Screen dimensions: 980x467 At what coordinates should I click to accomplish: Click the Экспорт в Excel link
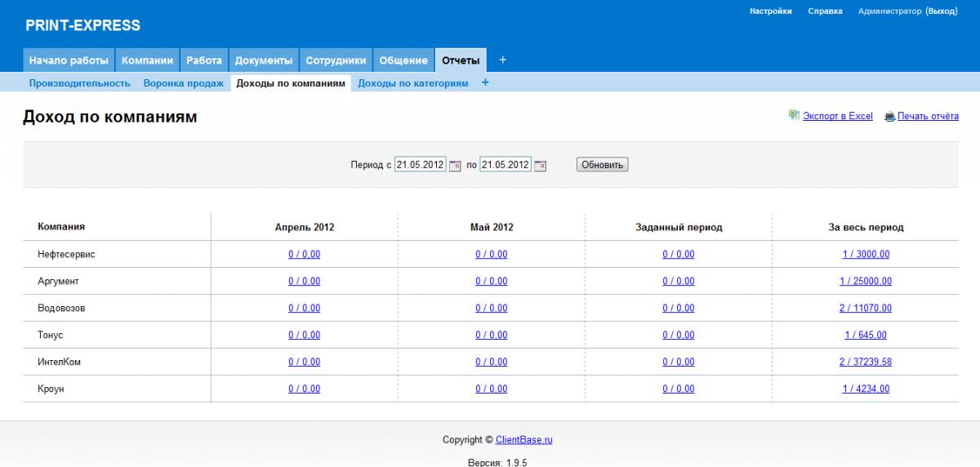click(837, 117)
